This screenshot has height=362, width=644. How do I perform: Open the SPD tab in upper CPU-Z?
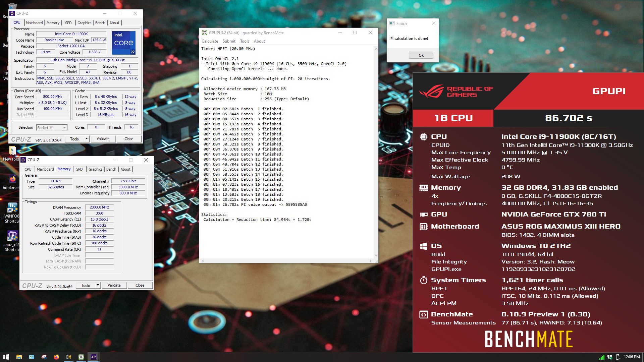tap(68, 23)
